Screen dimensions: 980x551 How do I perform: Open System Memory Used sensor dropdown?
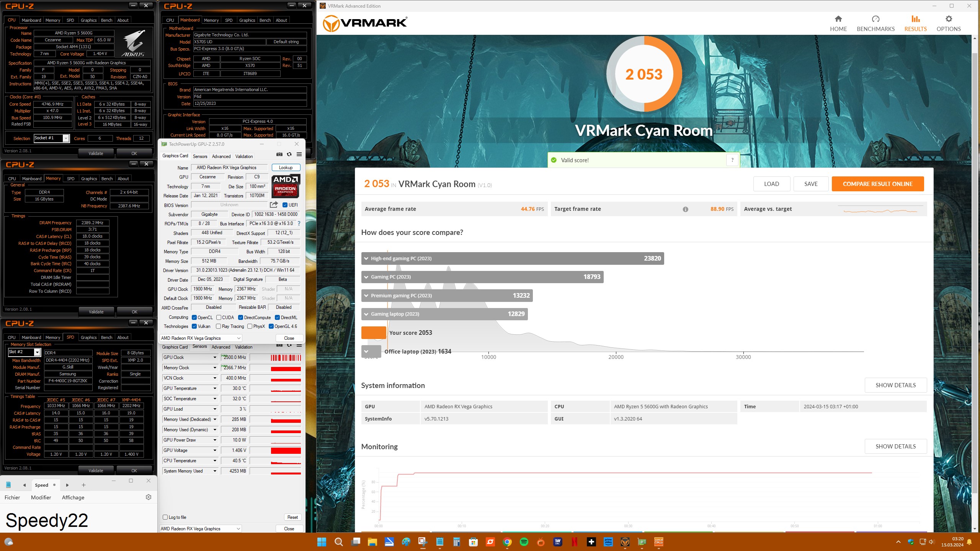(x=215, y=471)
